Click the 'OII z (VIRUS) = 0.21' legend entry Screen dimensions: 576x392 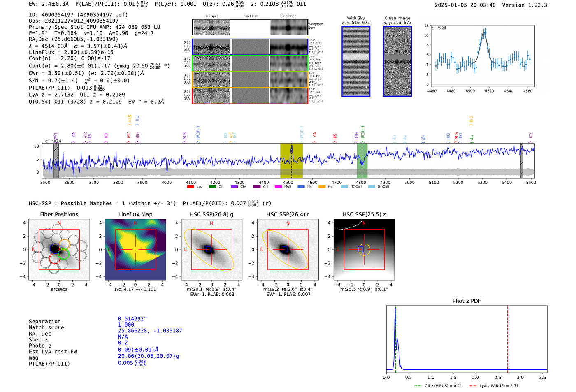[438, 386]
